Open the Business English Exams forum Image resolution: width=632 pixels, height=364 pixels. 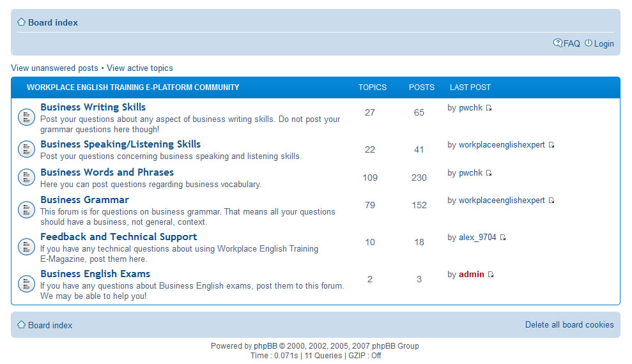click(95, 274)
